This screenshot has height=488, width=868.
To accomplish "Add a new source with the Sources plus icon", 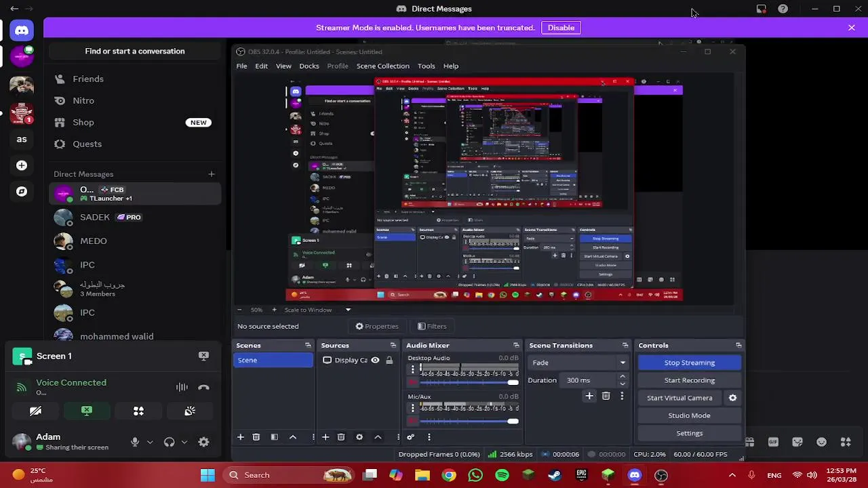I will (x=325, y=437).
